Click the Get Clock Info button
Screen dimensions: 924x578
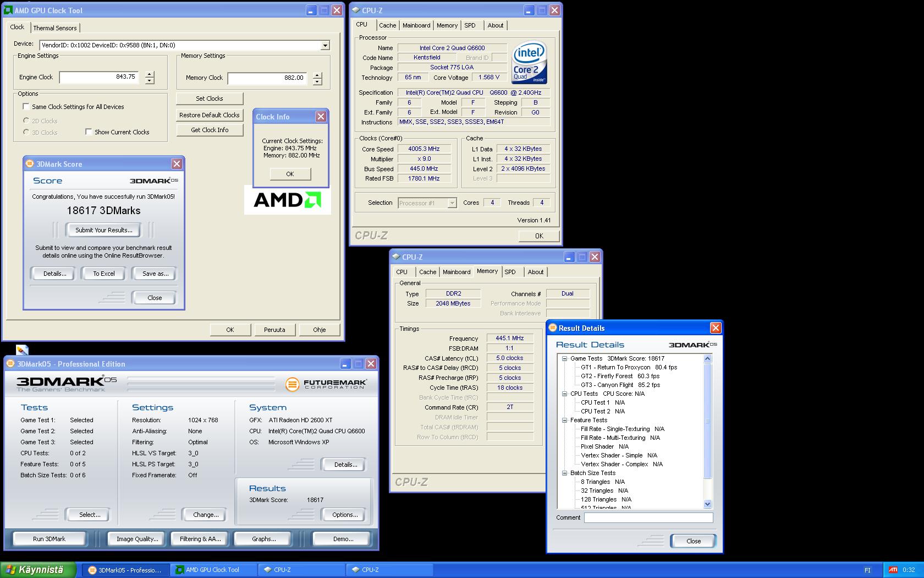click(x=210, y=130)
